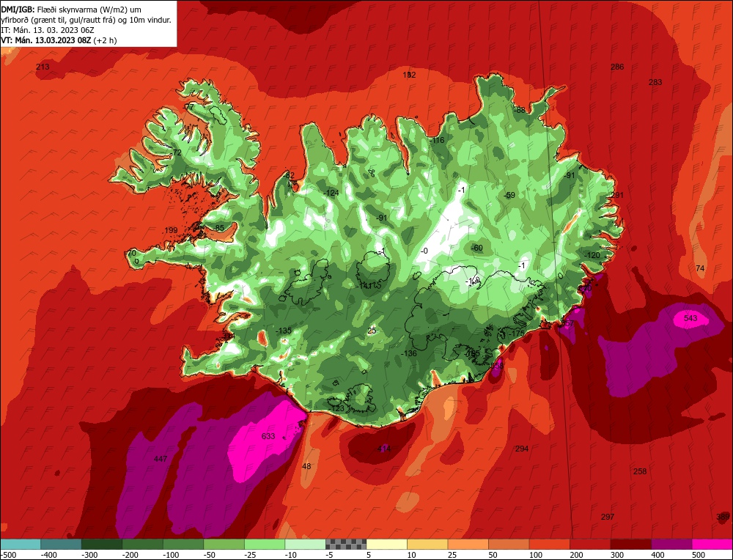The width and height of the screenshot is (733, 560).
Task: Click the orange legend swatch between 50 and 100
Action: 509,544
